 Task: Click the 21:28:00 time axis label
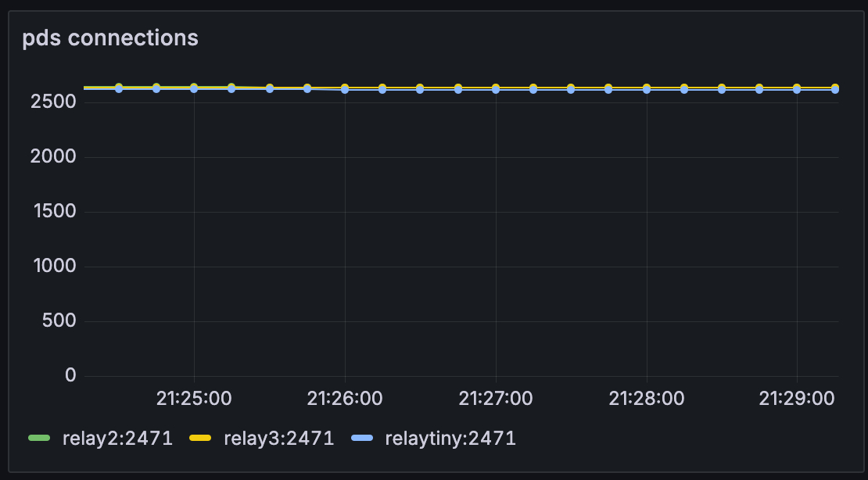[x=647, y=399]
